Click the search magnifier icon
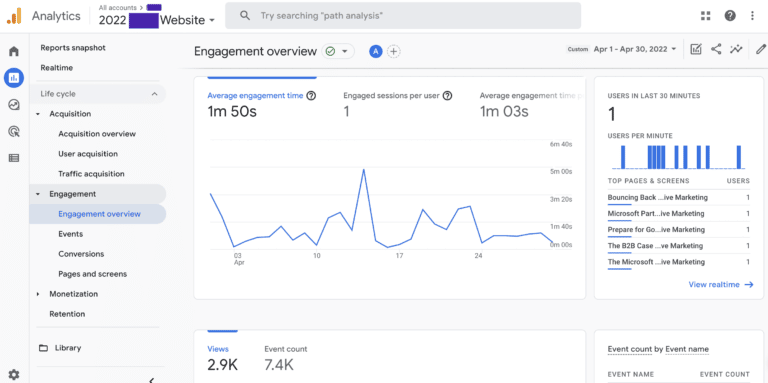 coord(245,16)
